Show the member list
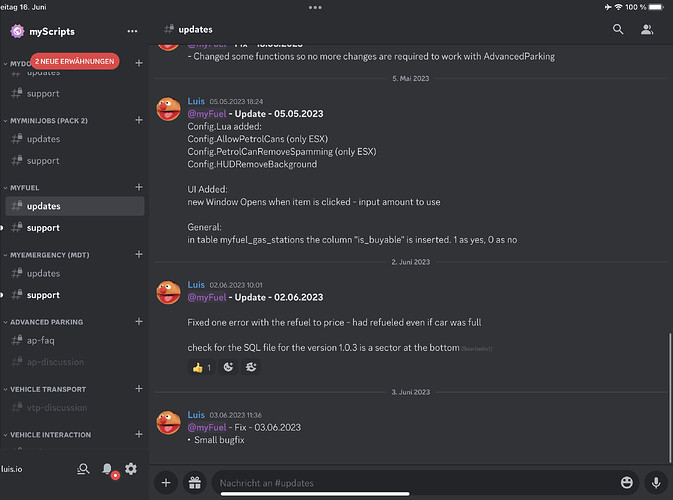The height and width of the screenshot is (500, 673). pyautogui.click(x=647, y=30)
